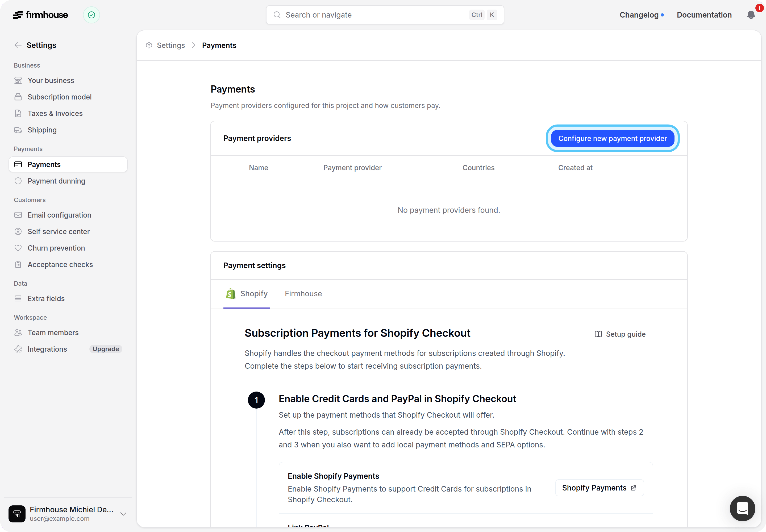Click the back arrow next to Settings
766x532 pixels.
coord(18,45)
